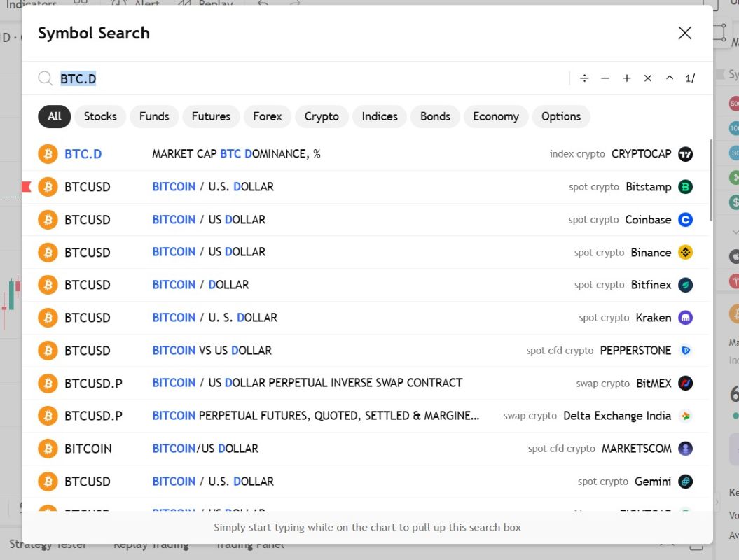
Task: Select the All filter tab
Action: pyautogui.click(x=54, y=116)
